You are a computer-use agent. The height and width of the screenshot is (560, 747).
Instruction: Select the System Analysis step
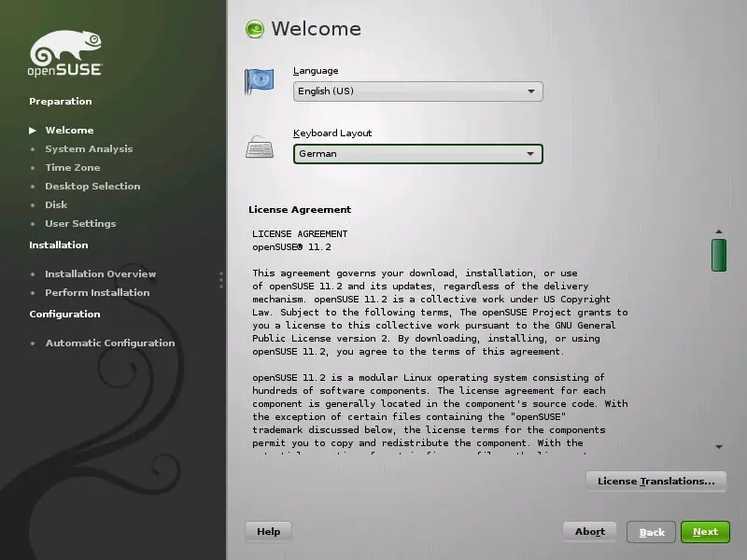89,149
